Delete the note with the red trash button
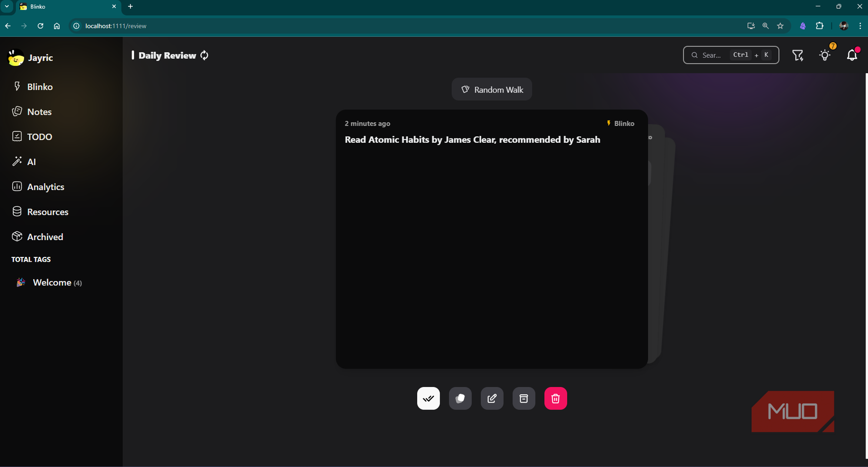 pos(556,399)
